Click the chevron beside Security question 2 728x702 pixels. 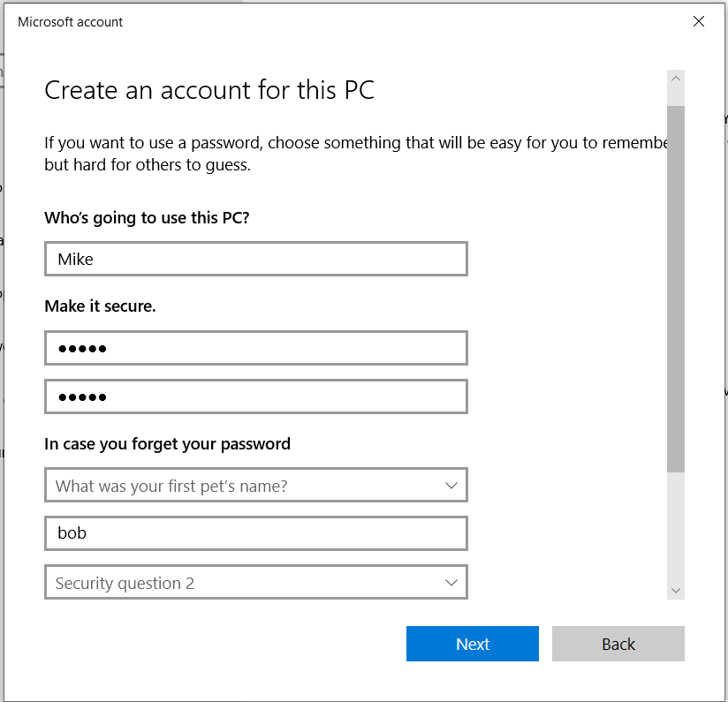451,583
